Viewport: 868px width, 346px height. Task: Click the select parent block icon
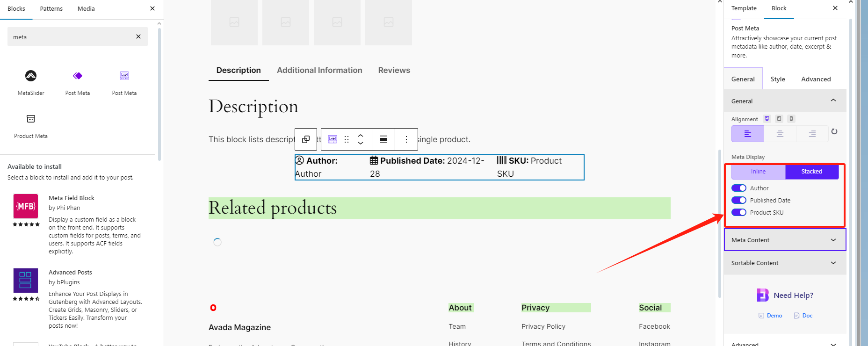[306, 139]
